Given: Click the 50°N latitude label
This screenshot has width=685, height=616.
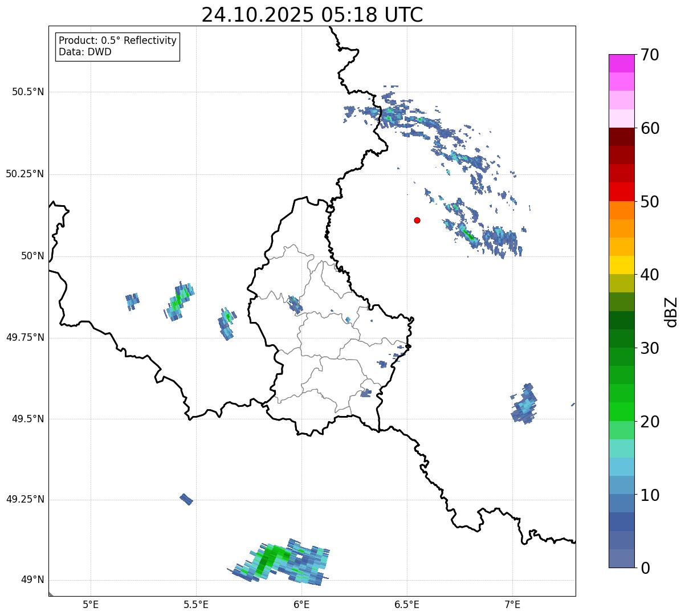Looking at the screenshot, I should [32, 256].
